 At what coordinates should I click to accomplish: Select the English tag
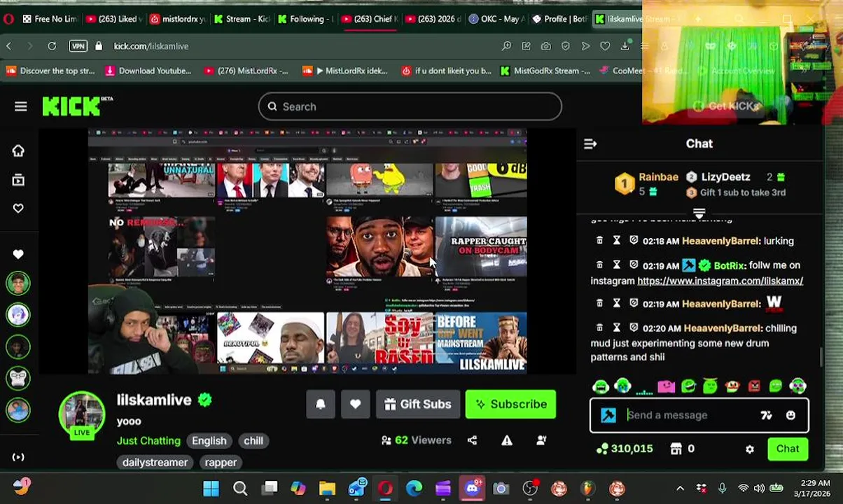(x=209, y=441)
